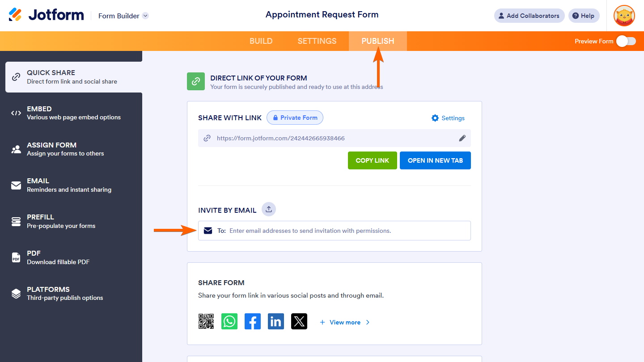Click the QR code share icon
The height and width of the screenshot is (362, 644).
coord(206,321)
